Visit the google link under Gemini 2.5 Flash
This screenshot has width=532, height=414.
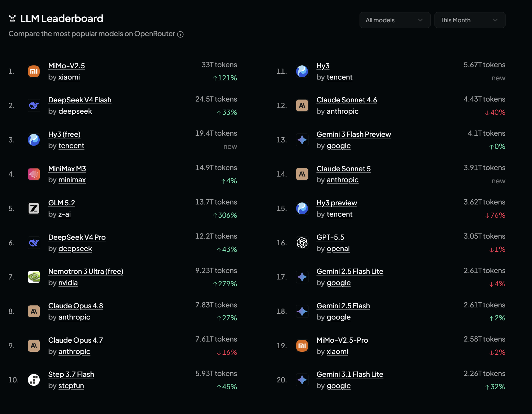coord(338,317)
